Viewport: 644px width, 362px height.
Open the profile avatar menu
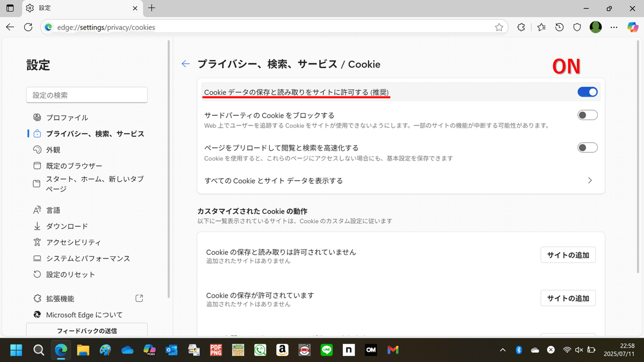click(596, 27)
